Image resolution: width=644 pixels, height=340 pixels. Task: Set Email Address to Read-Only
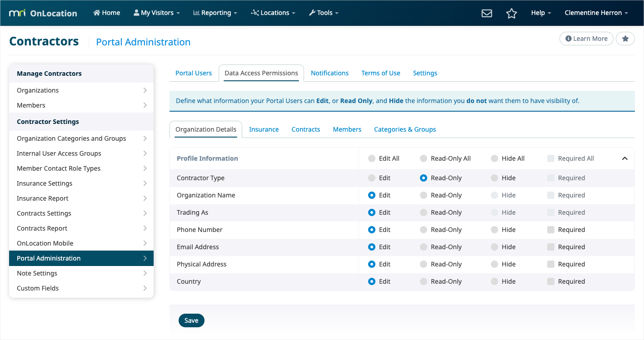(424, 247)
